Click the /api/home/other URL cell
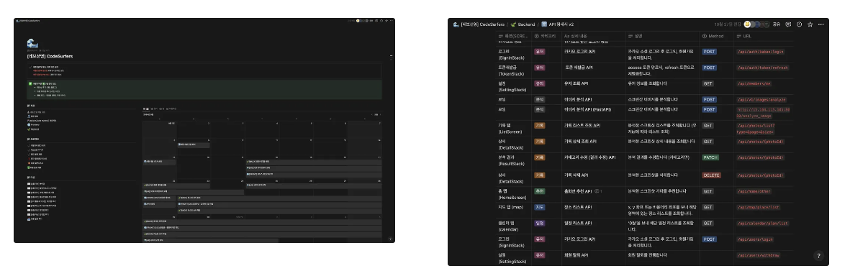 pos(755,192)
